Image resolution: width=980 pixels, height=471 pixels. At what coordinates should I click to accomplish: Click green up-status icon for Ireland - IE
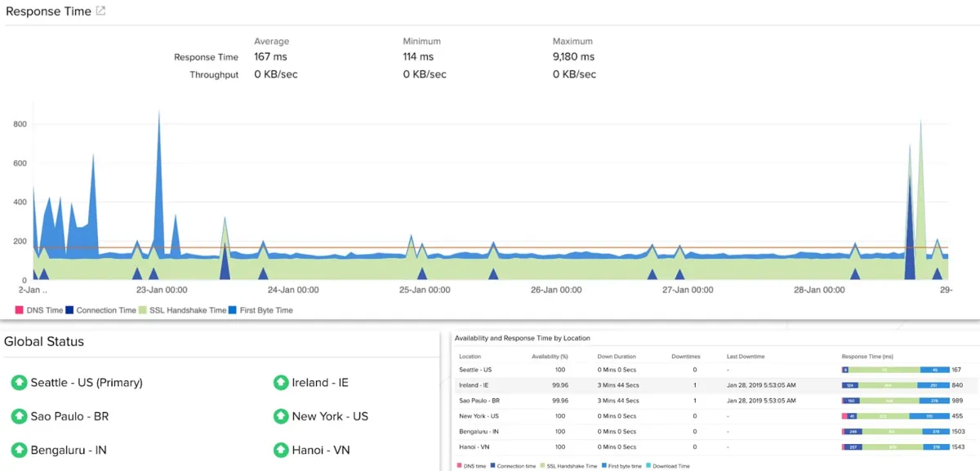pos(280,383)
